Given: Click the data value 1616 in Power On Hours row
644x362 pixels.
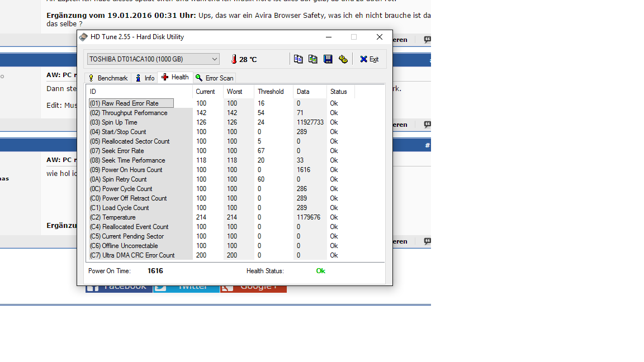Looking at the screenshot, I should tap(304, 169).
